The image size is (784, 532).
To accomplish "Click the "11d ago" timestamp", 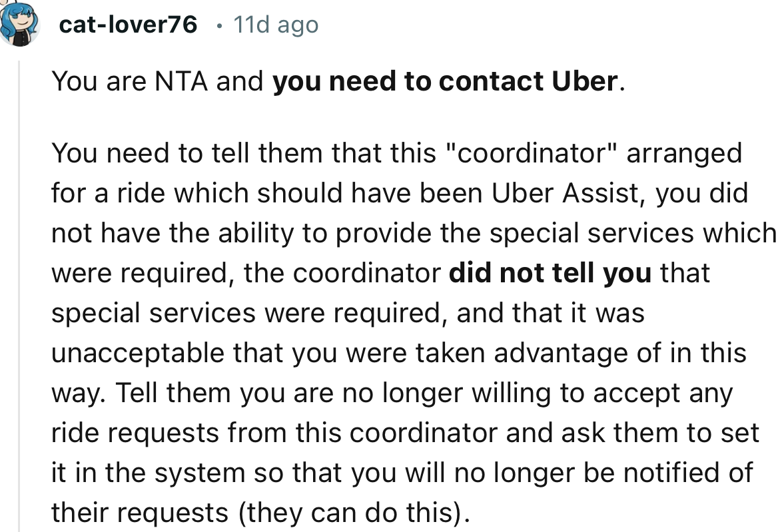I will tap(276, 25).
